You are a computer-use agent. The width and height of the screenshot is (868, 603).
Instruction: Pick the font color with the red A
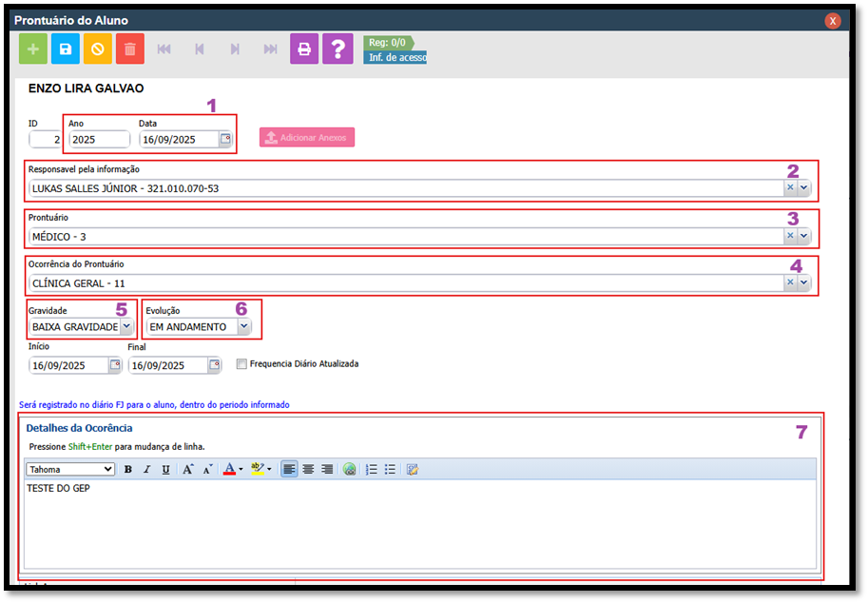229,469
